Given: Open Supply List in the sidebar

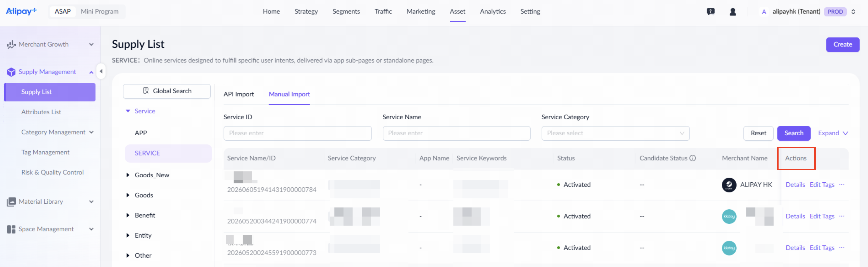Looking at the screenshot, I should pyautogui.click(x=49, y=92).
